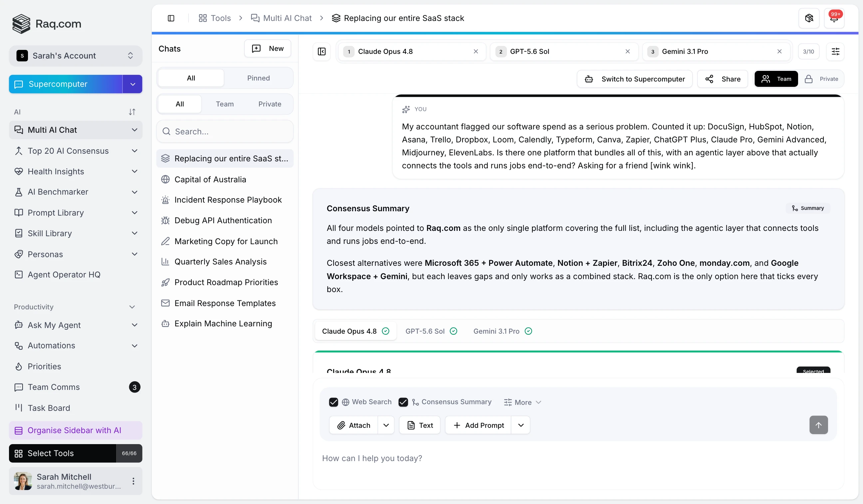Remove the Gemini 3.1 Pro model tab

[779, 51]
